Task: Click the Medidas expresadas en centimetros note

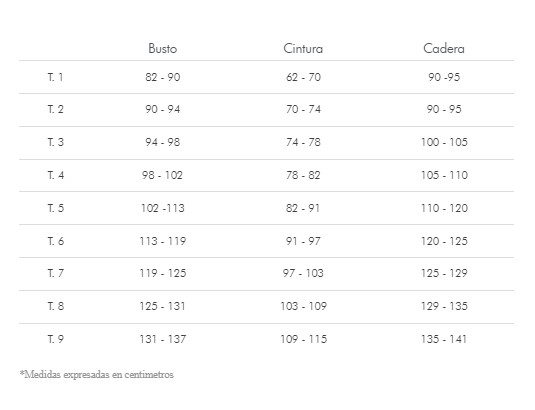Action: tap(97, 375)
